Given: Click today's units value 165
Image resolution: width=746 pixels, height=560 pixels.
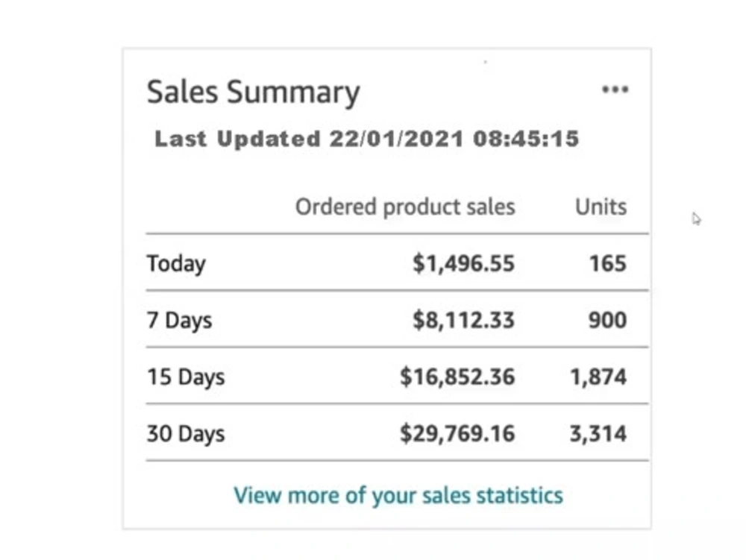Looking at the screenshot, I should pos(607,263).
